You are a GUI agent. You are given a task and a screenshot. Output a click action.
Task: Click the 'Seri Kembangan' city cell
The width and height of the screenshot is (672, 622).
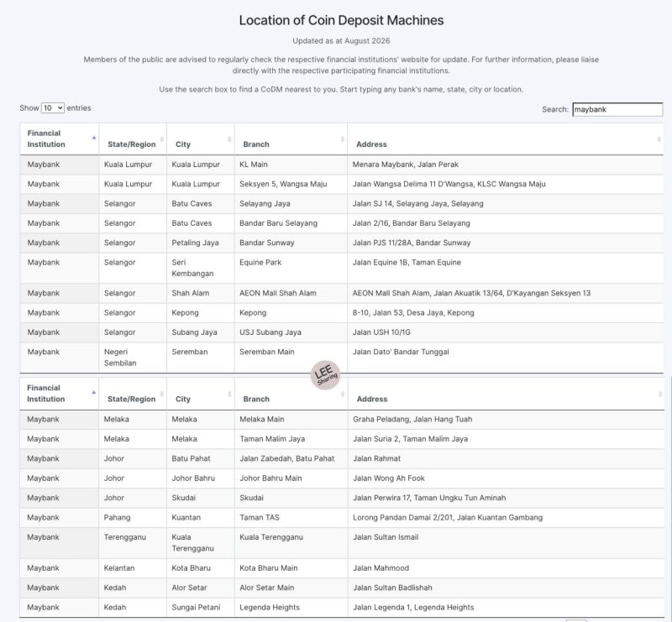click(x=201, y=268)
